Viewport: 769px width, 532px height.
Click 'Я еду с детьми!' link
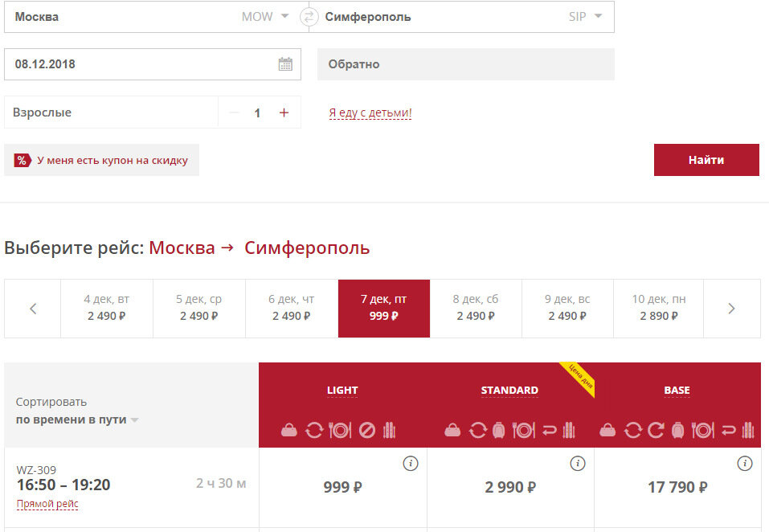click(x=370, y=113)
